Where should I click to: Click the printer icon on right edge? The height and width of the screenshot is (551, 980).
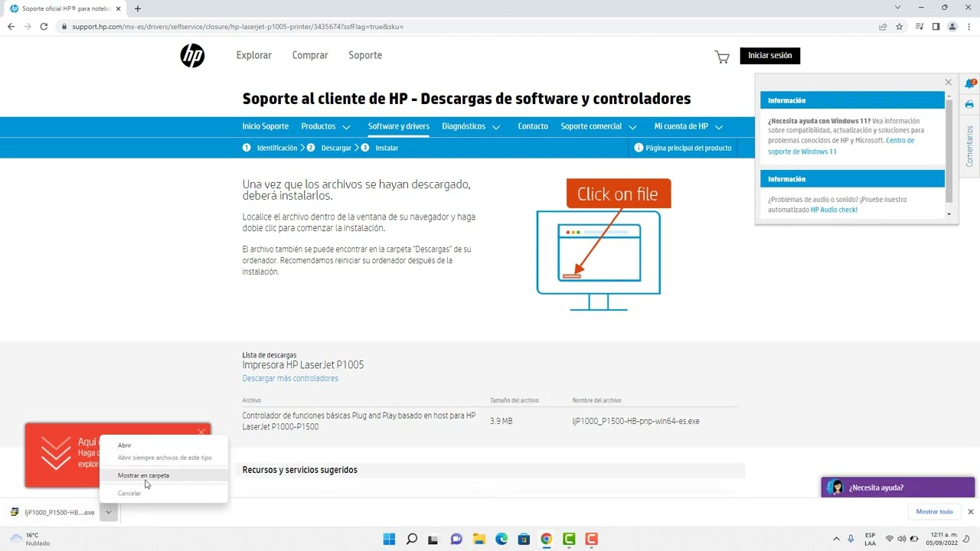click(x=969, y=104)
